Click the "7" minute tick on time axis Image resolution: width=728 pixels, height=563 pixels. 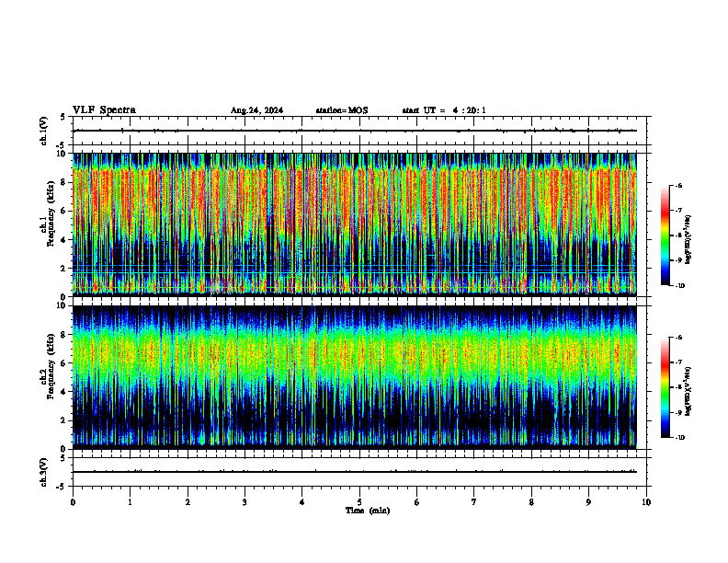click(474, 502)
